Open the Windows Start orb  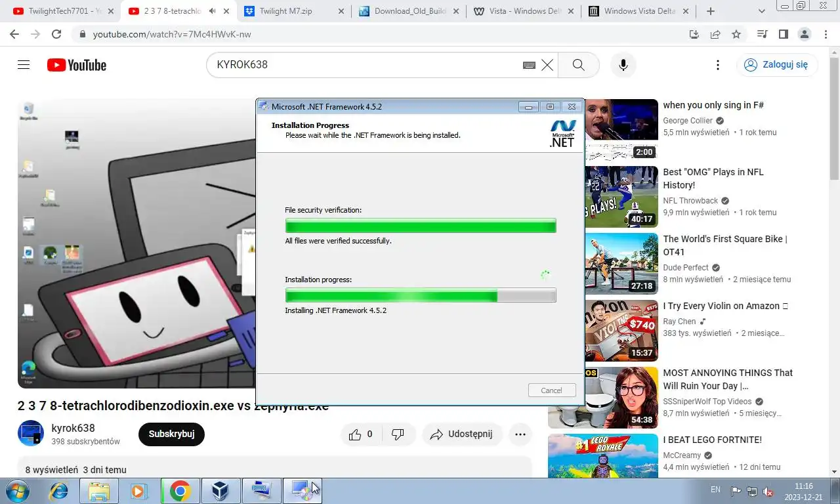click(x=17, y=490)
